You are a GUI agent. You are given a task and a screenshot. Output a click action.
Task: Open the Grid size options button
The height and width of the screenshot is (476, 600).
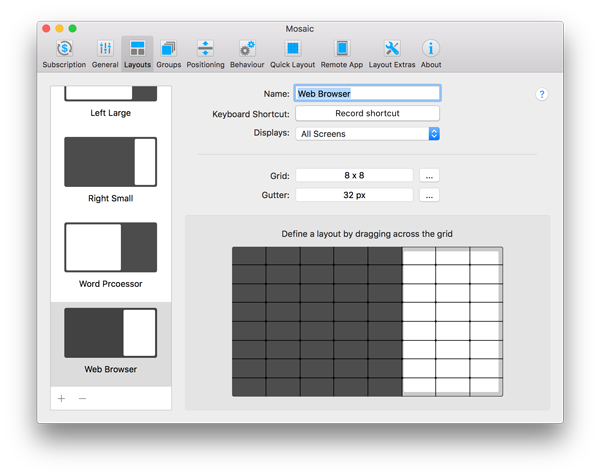pyautogui.click(x=429, y=175)
